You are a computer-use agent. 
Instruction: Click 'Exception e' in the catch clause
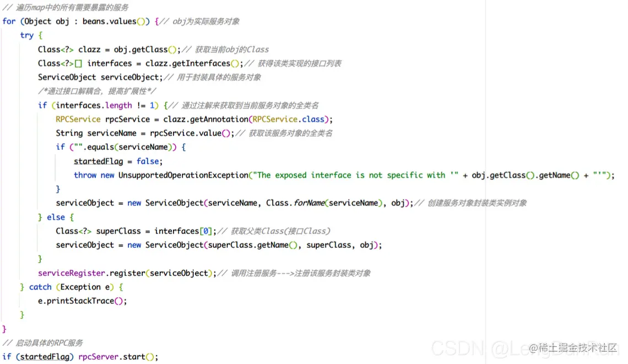pyautogui.click(x=85, y=287)
